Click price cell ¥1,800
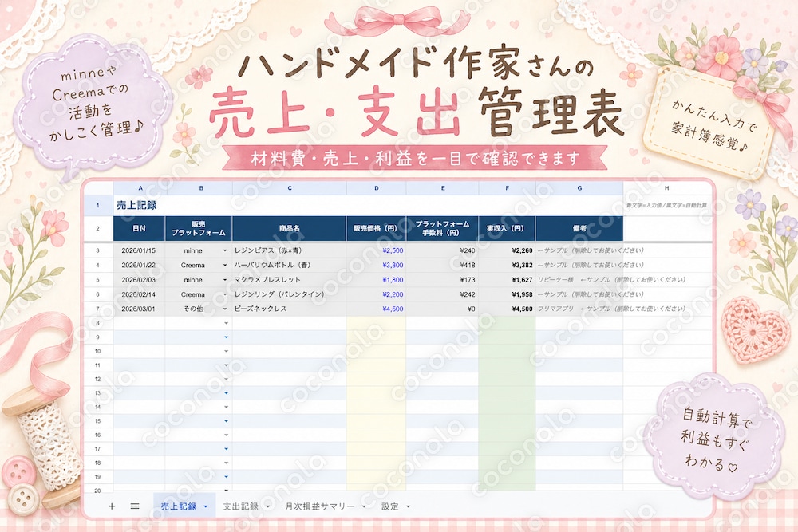798x532 pixels. pyautogui.click(x=377, y=280)
